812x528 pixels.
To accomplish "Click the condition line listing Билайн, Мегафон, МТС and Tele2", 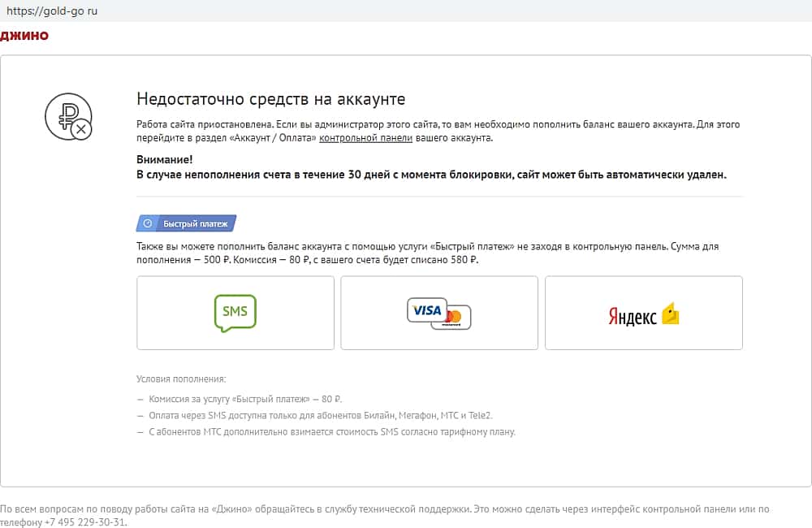I will click(321, 415).
